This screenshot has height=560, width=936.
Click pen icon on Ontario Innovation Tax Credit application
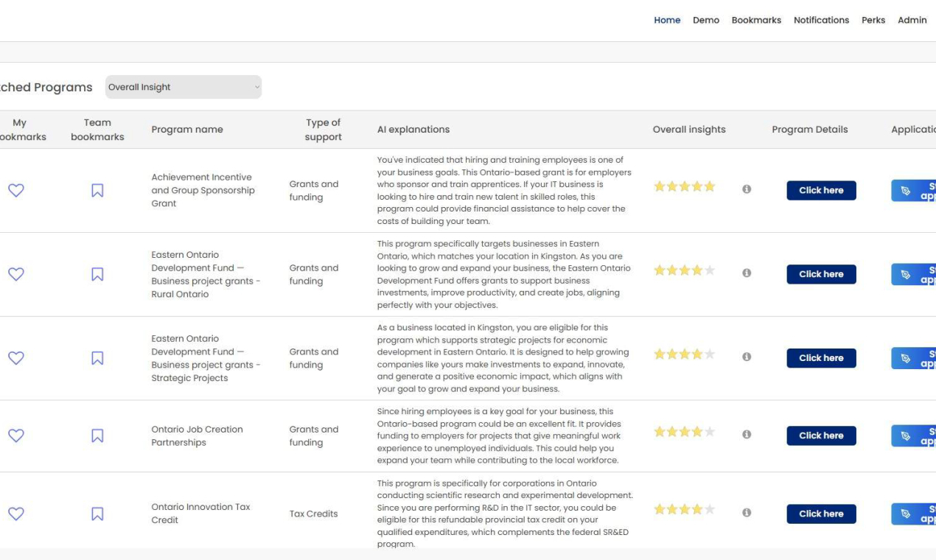point(906,514)
